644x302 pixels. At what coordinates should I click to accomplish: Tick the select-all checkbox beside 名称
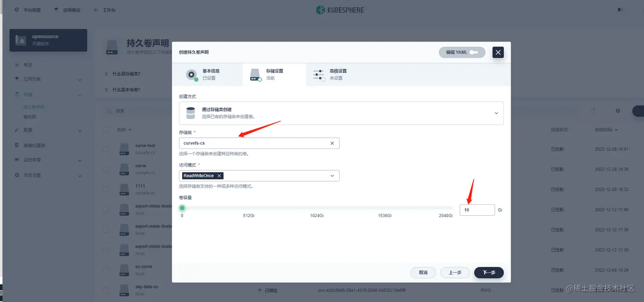point(106,130)
